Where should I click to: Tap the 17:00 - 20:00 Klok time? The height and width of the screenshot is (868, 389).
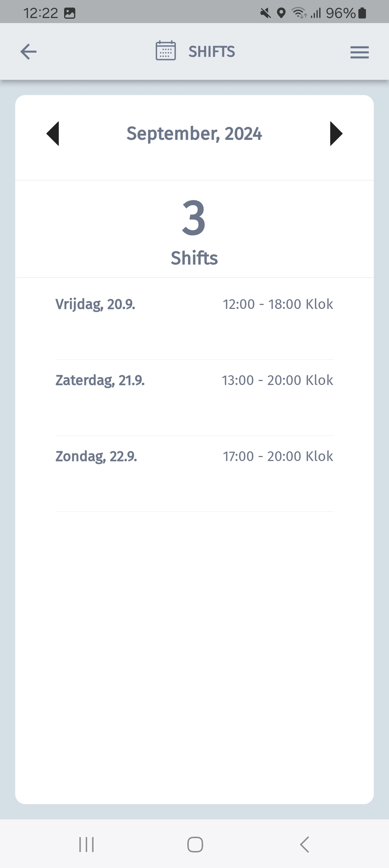click(x=278, y=456)
